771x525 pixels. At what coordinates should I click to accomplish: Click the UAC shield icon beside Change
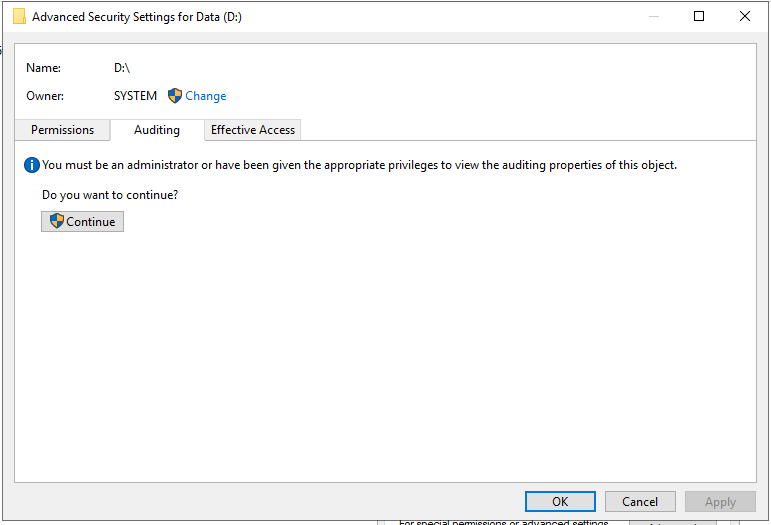point(175,95)
